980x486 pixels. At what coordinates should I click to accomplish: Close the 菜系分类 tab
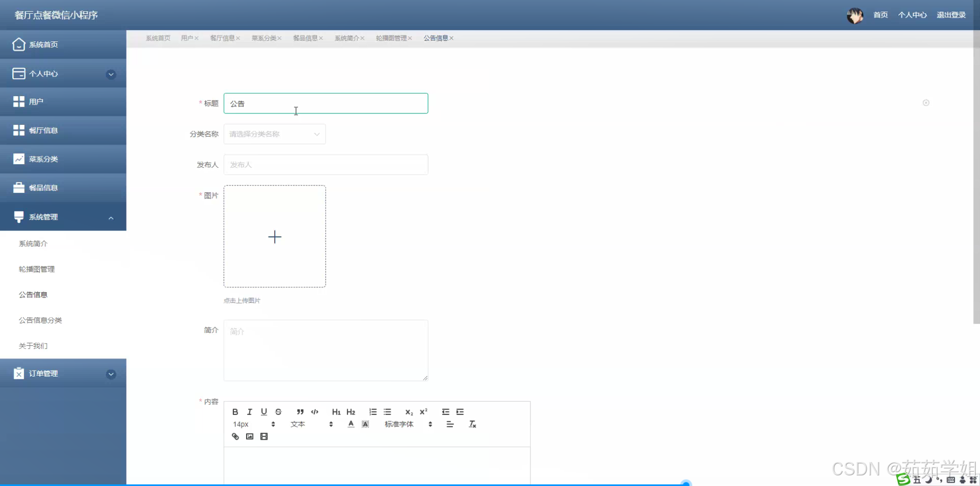(280, 38)
